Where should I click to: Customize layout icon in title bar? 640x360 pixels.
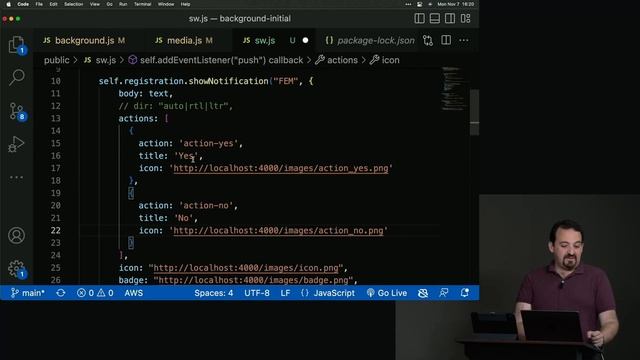[x=465, y=18]
